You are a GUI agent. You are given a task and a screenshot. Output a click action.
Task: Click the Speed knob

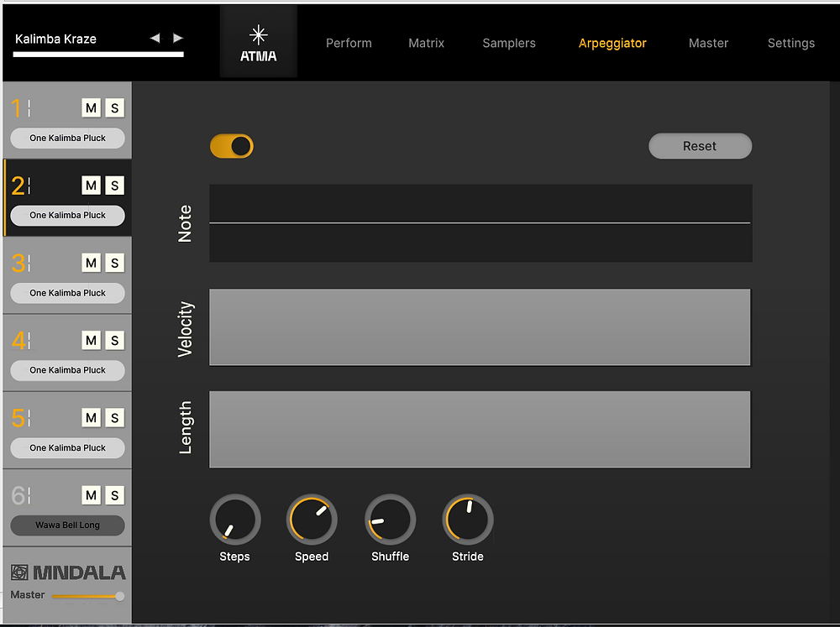click(x=312, y=520)
